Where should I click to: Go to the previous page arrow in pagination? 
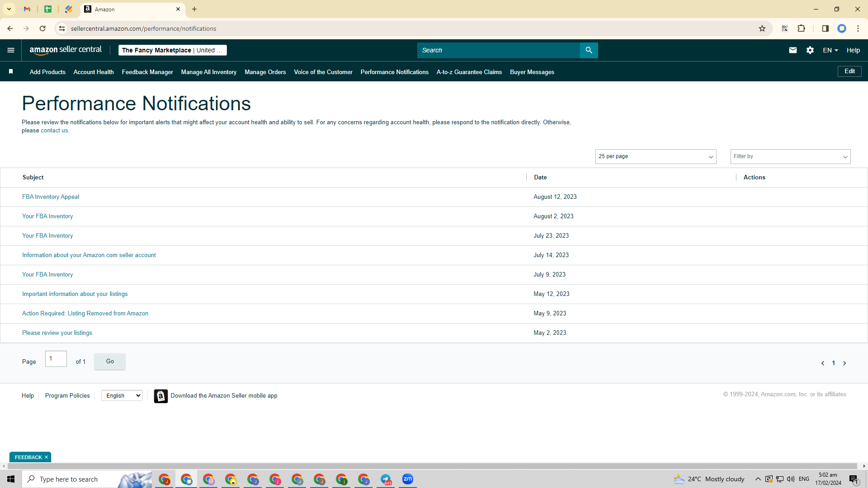823,363
